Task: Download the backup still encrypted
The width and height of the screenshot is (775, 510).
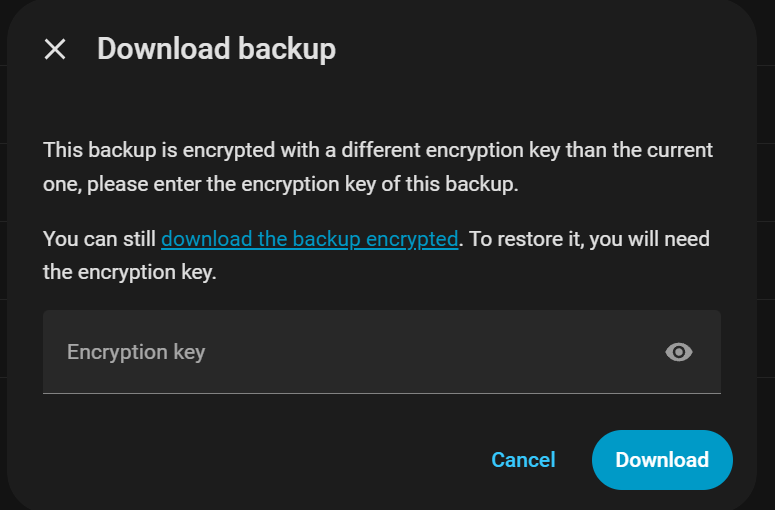Action: pos(309,239)
